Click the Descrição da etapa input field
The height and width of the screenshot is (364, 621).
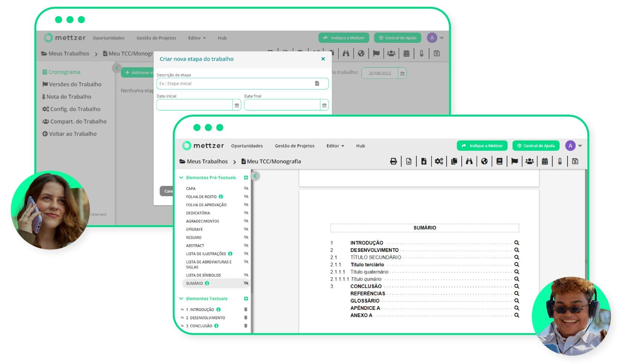(x=243, y=83)
